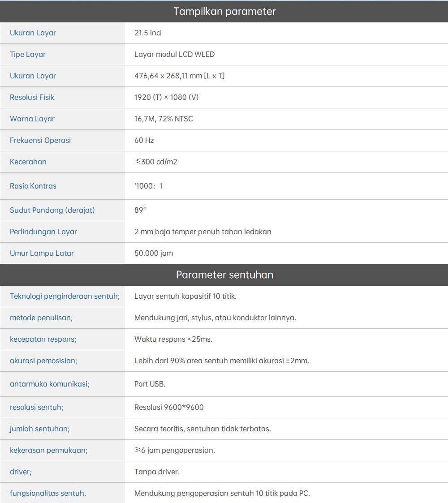Select the "60 Hz" frequency value

pyautogui.click(x=144, y=140)
